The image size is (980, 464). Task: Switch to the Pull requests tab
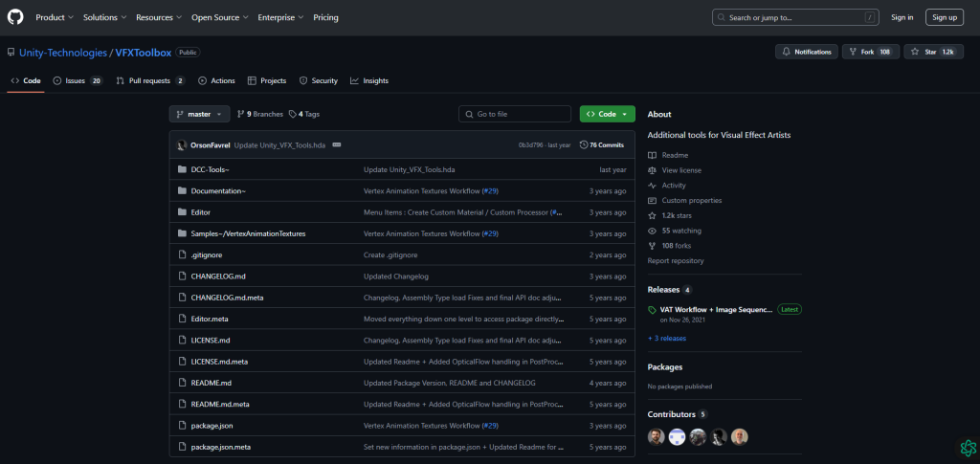coord(150,80)
